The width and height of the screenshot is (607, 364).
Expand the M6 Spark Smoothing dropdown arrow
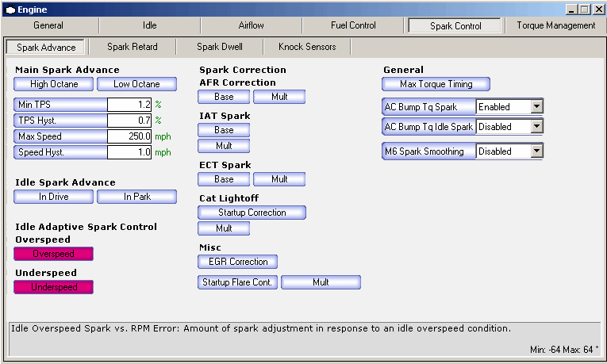click(x=536, y=151)
